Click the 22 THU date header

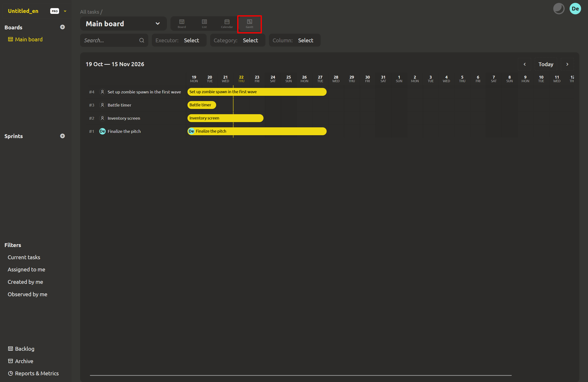tap(241, 79)
